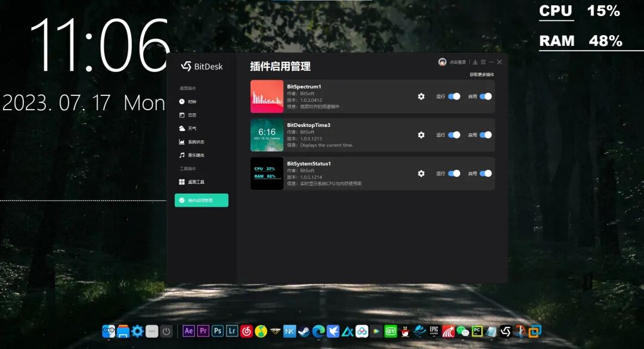
Task: Open the Finder face dock icon
Action: click(109, 331)
